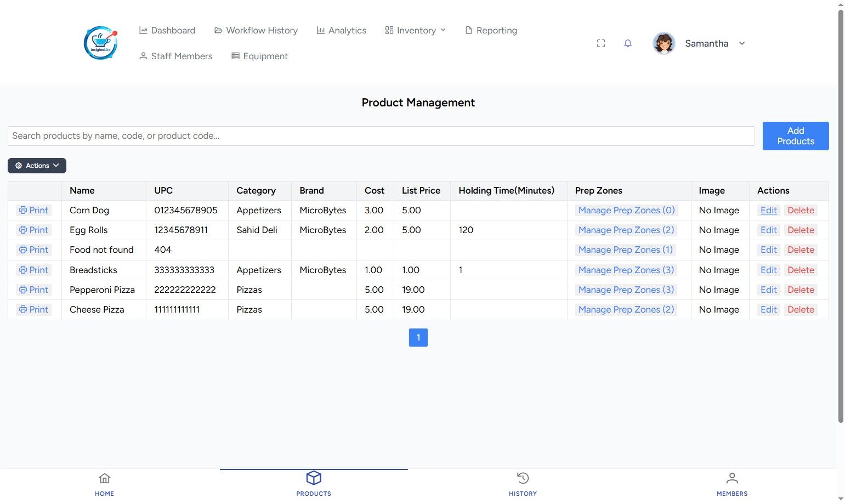Expand the Samantha user menu chevron

coord(742,43)
